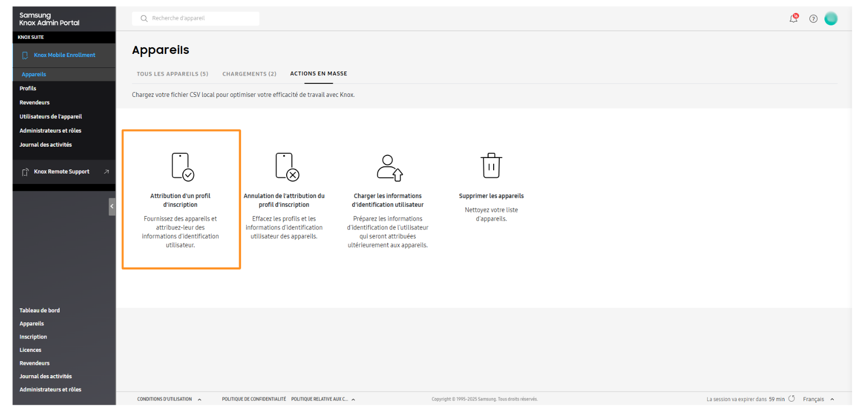Open the user profile avatar
This screenshot has height=413, width=868.
831,19
